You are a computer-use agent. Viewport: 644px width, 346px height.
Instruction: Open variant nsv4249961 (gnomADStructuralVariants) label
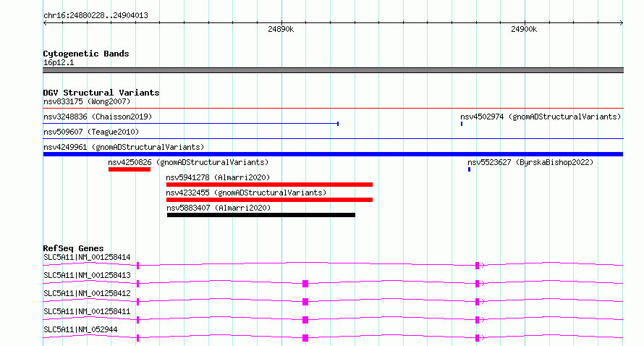pyautogui.click(x=124, y=147)
